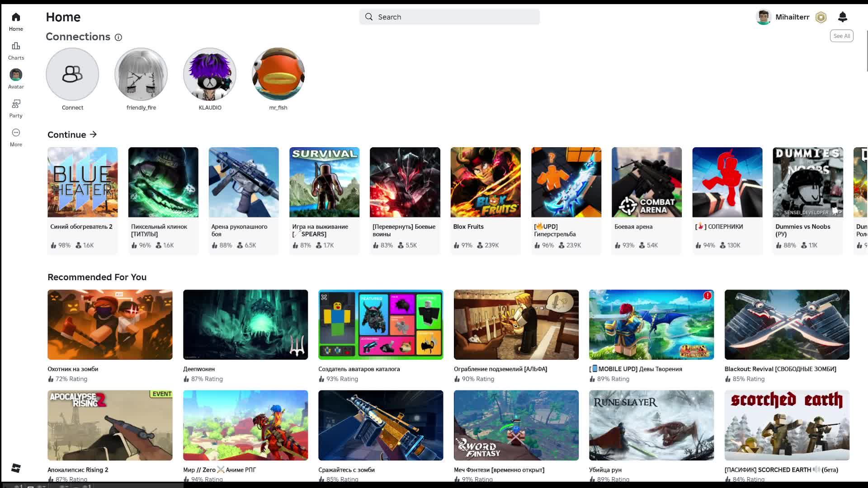The image size is (868, 488).
Task: Click the notifications bell icon
Action: coord(842,17)
